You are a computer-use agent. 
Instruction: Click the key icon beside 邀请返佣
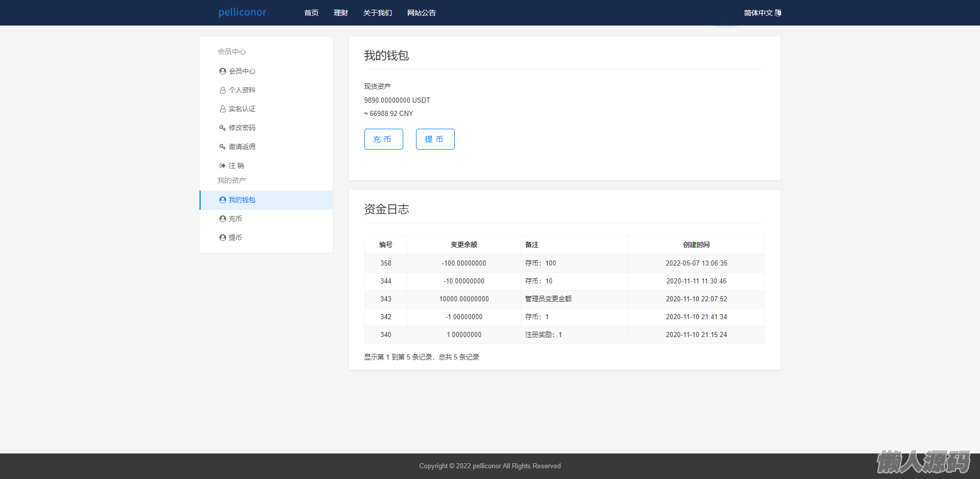223,147
